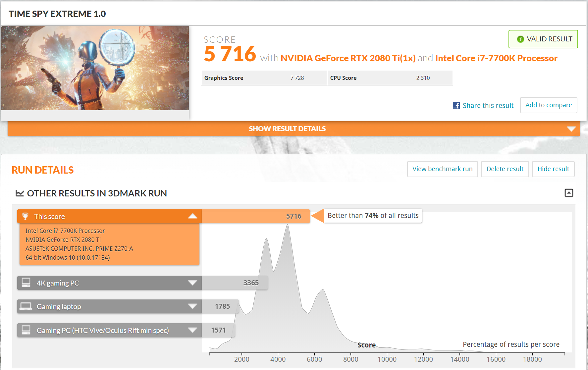
Task: Expand Show Result Details with the arrow
Action: [x=571, y=129]
